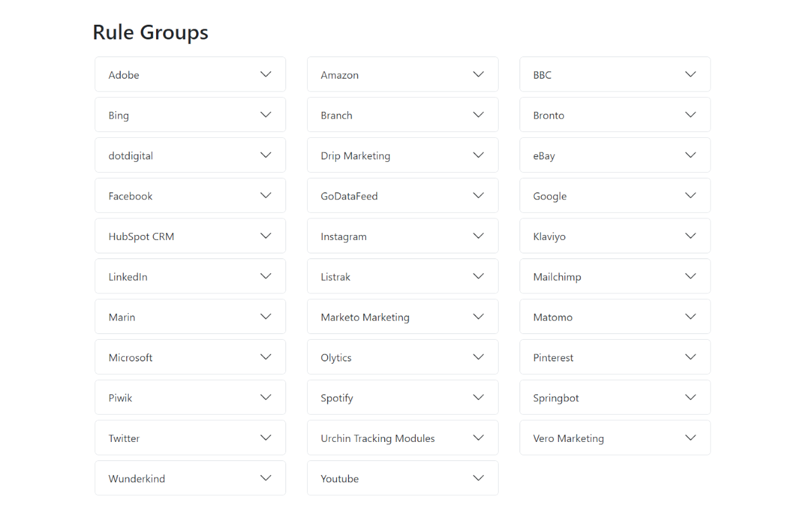Show rules in the Google group
The height and width of the screenshot is (508, 812).
pyautogui.click(x=691, y=196)
